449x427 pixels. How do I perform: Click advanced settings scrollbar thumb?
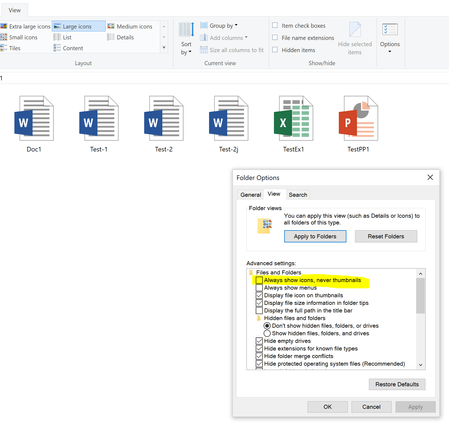[421, 296]
